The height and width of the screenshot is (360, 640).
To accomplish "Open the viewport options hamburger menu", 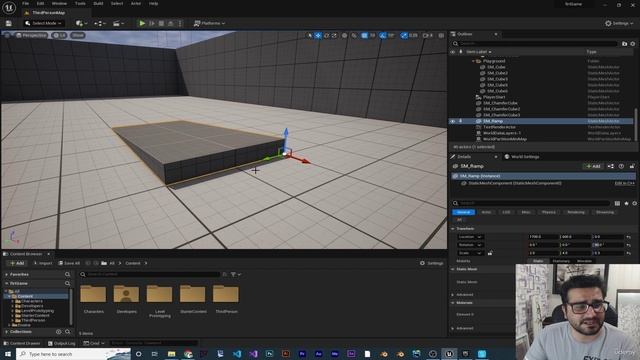I will 7,36.
